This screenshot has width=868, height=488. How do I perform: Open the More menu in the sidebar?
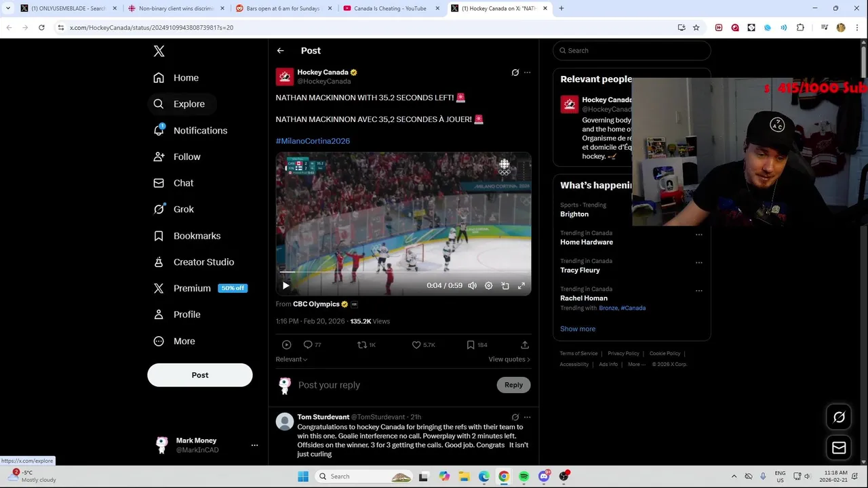click(x=174, y=341)
